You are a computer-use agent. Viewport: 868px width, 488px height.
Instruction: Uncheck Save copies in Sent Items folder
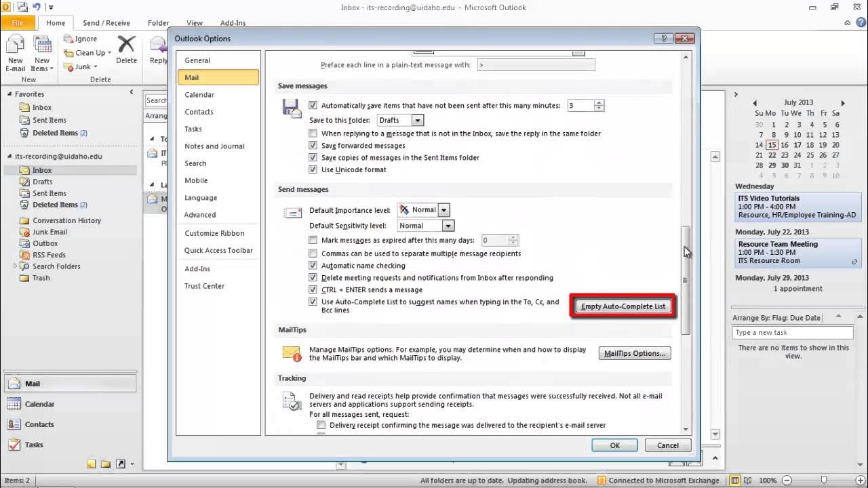point(313,157)
